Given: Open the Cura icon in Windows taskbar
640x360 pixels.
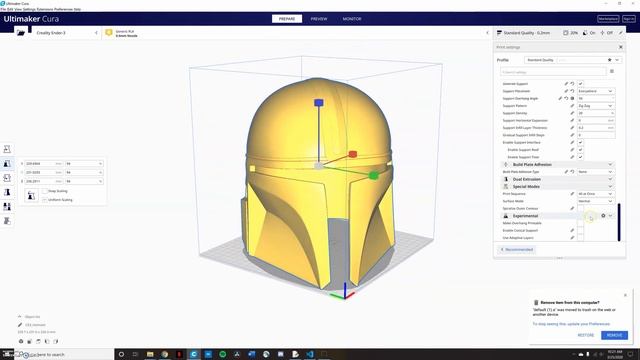Looking at the screenshot, I should 193,354.
